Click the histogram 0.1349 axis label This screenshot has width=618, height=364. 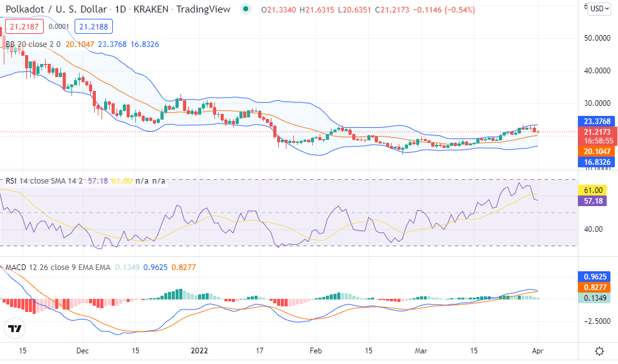coord(595,298)
